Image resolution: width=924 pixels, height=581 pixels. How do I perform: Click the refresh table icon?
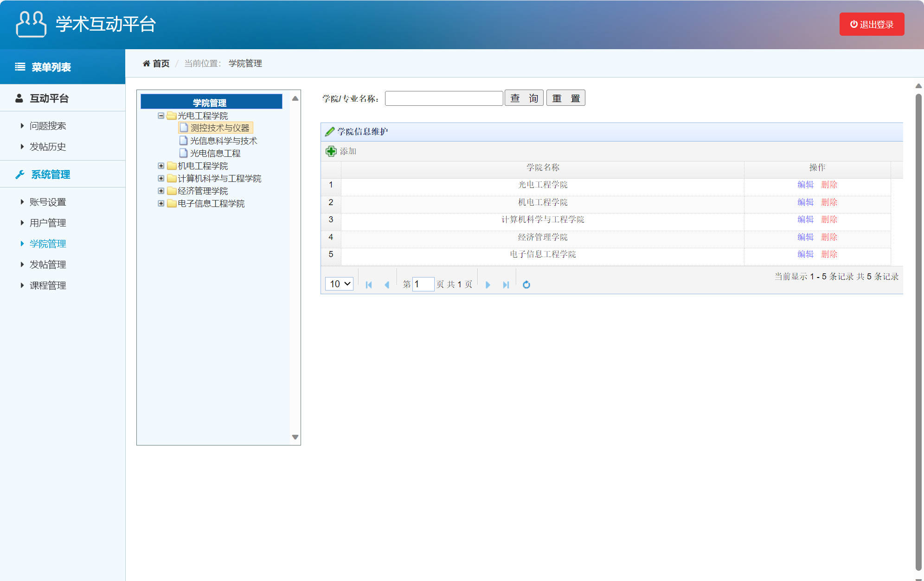(526, 284)
